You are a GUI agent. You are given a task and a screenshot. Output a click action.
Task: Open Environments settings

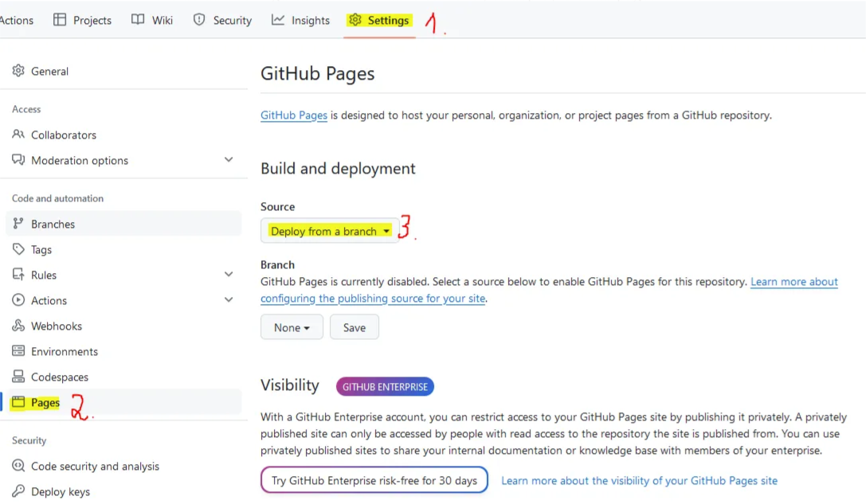(x=65, y=351)
